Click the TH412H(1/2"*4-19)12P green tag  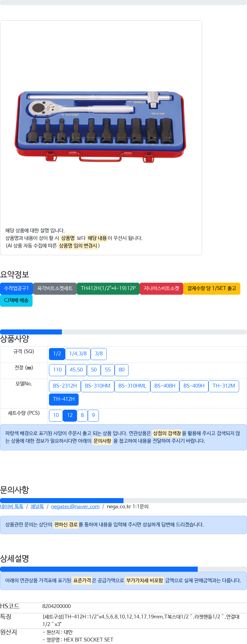coord(108,288)
